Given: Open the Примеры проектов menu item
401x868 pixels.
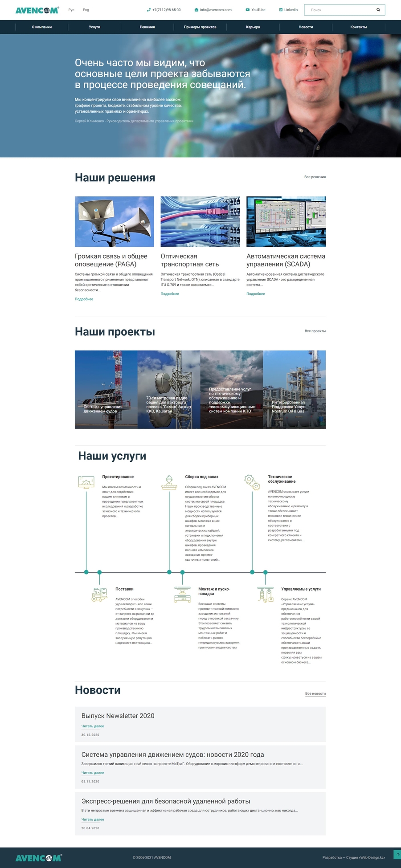Looking at the screenshot, I should click(x=200, y=27).
